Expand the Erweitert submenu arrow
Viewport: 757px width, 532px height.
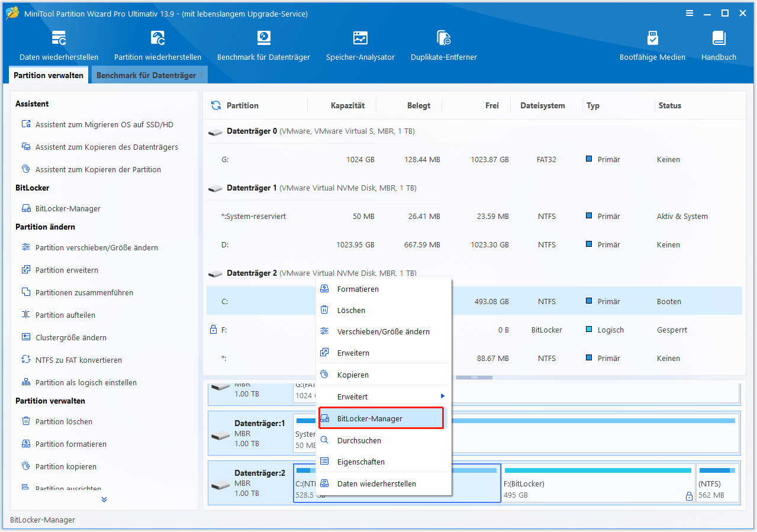[442, 396]
